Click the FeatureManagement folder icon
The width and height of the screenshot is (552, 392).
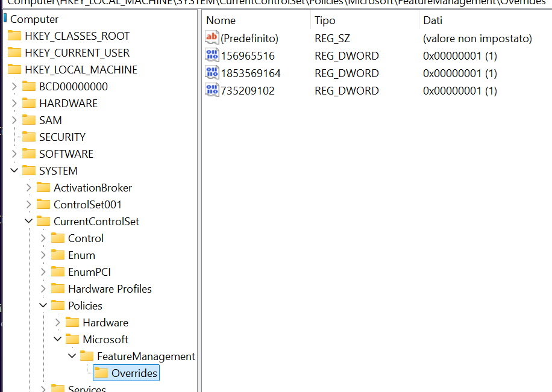[x=87, y=356]
